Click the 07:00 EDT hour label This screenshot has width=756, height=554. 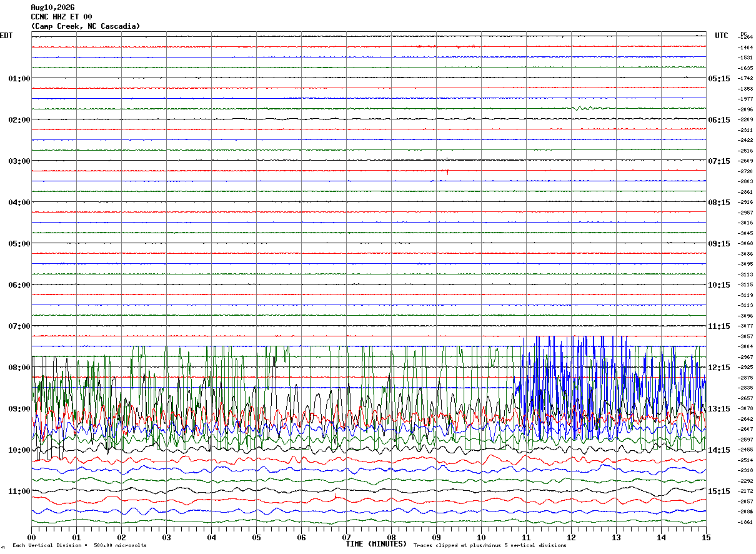[19, 326]
